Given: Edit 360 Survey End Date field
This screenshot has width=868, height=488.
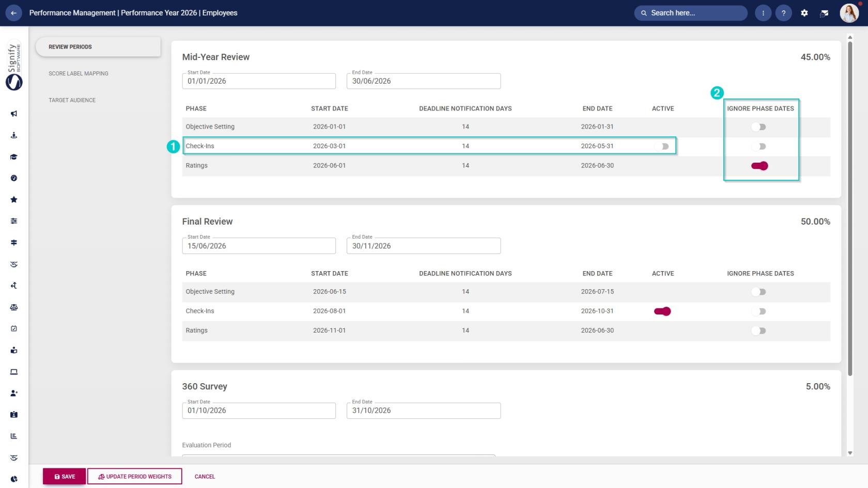Looking at the screenshot, I should click(x=423, y=411).
